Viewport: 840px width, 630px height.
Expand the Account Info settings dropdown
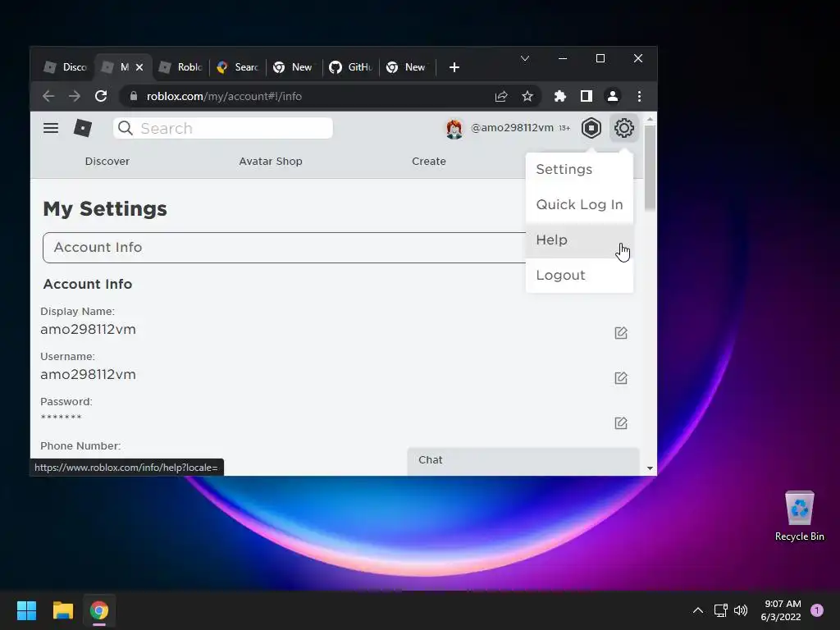click(x=284, y=248)
